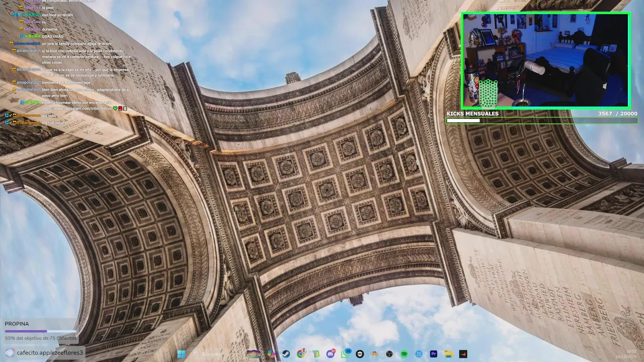This screenshot has height=362, width=644.
Task: Click amapolatarot name on 'luminaria para fumones' message
Action: pos(29,82)
